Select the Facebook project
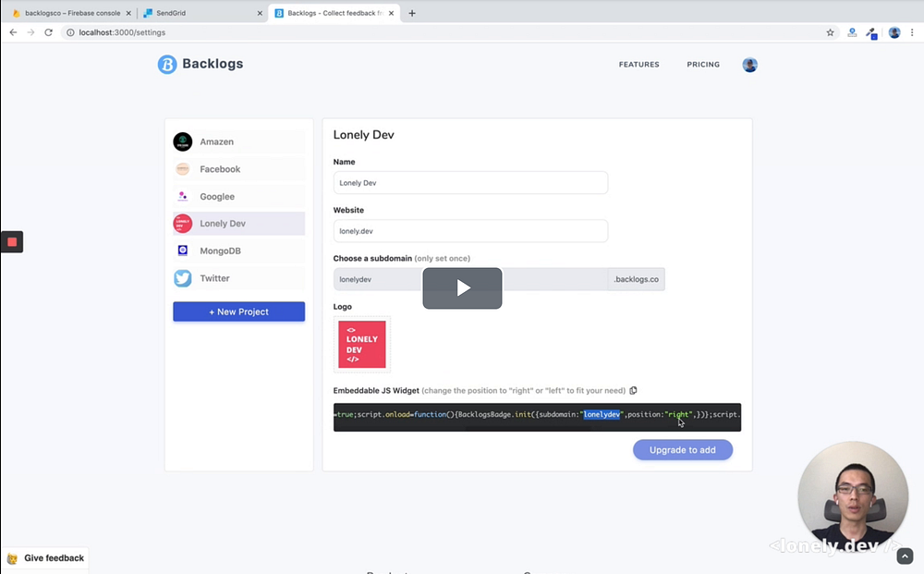 [238, 169]
